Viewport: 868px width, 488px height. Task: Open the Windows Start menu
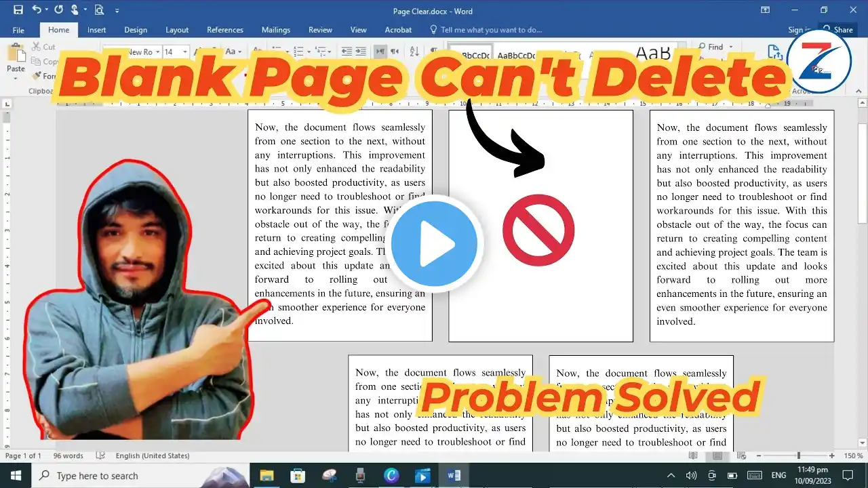click(x=15, y=476)
